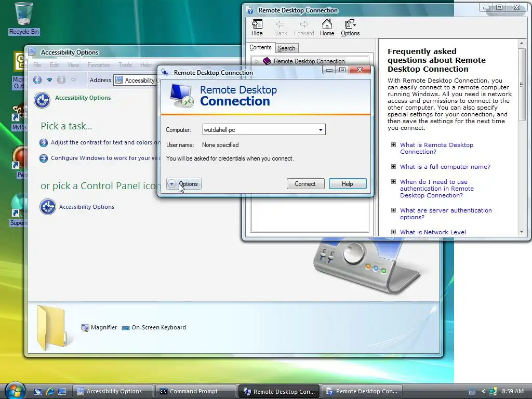Screen dimensions: 532x399
Task: Open the Windows Start orb
Action: tap(15, 391)
